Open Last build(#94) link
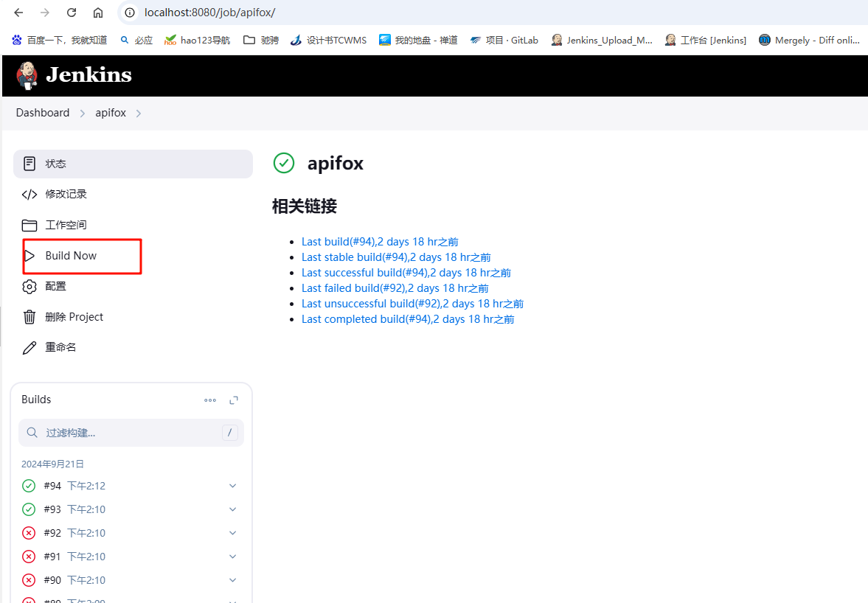 [x=380, y=242]
